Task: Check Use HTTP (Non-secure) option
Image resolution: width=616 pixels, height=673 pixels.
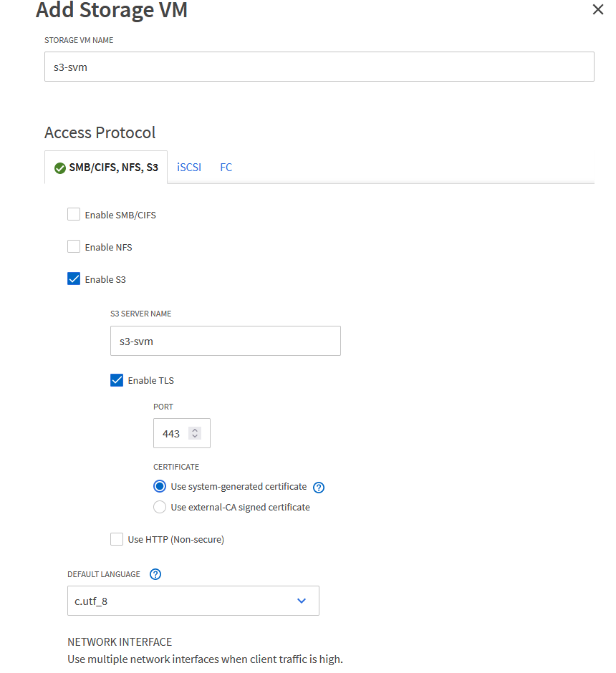Action: click(x=117, y=539)
